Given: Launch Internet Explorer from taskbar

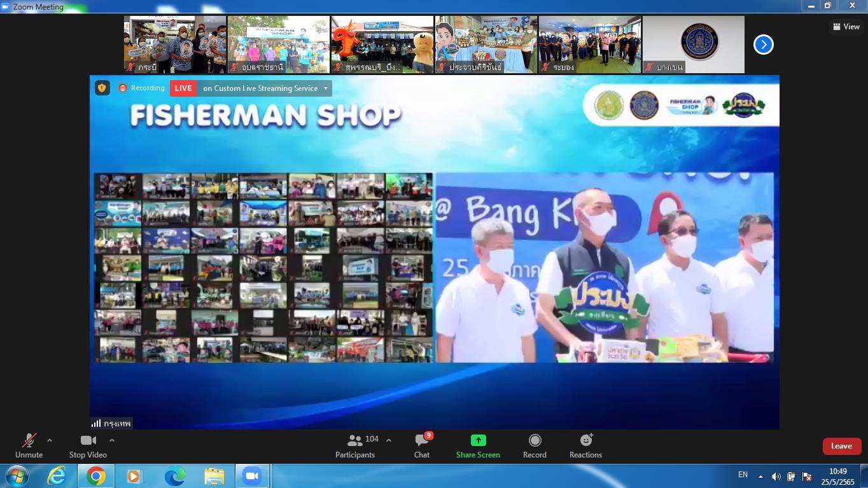Looking at the screenshot, I should point(57,476).
